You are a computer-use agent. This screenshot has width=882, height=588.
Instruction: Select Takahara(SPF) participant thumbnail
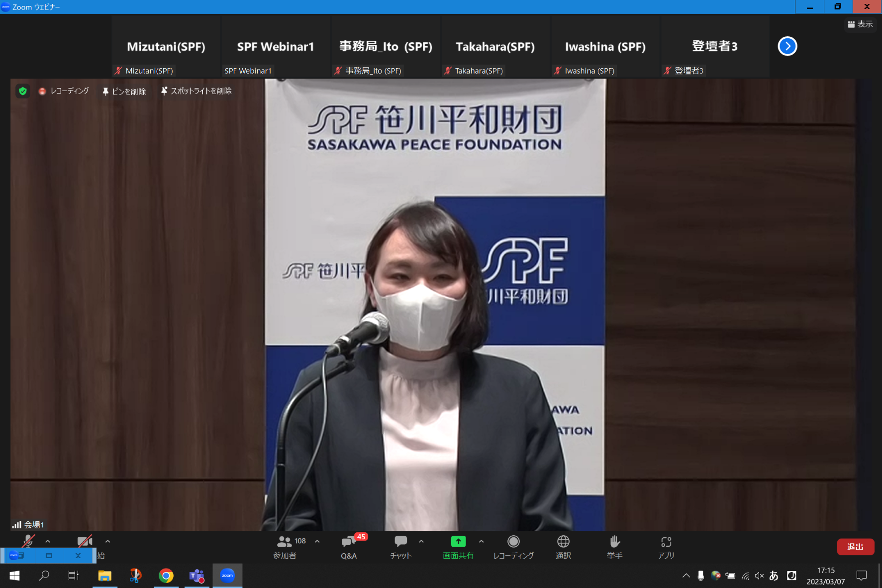(495, 46)
